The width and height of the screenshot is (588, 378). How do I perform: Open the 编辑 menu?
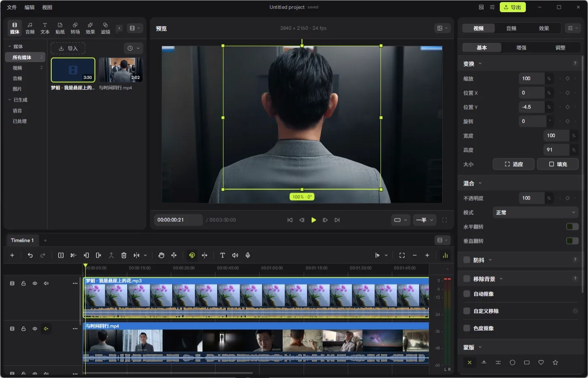29,8
